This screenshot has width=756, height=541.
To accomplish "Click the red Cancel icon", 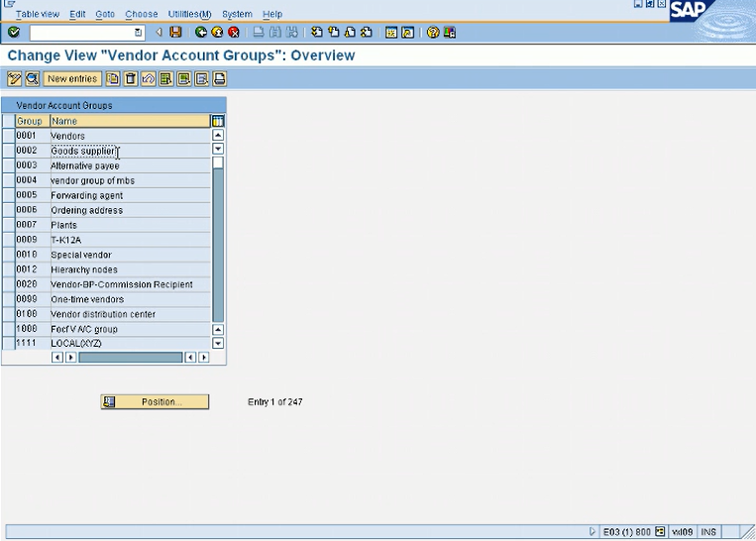I will point(234,33).
